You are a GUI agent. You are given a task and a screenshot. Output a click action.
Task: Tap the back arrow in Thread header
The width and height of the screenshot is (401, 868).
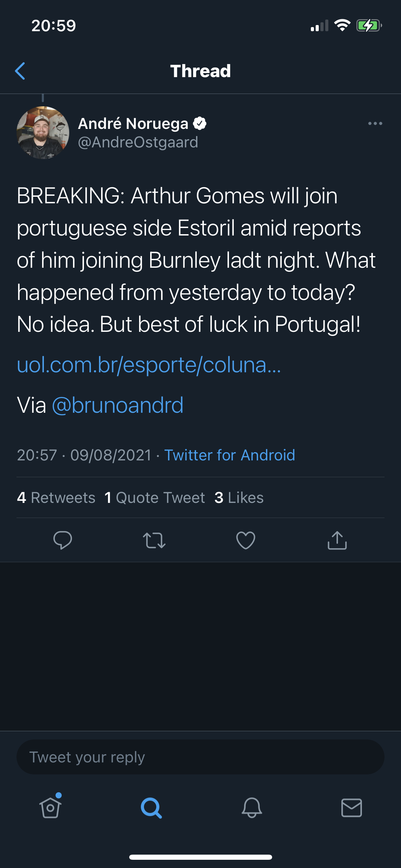pos(20,71)
